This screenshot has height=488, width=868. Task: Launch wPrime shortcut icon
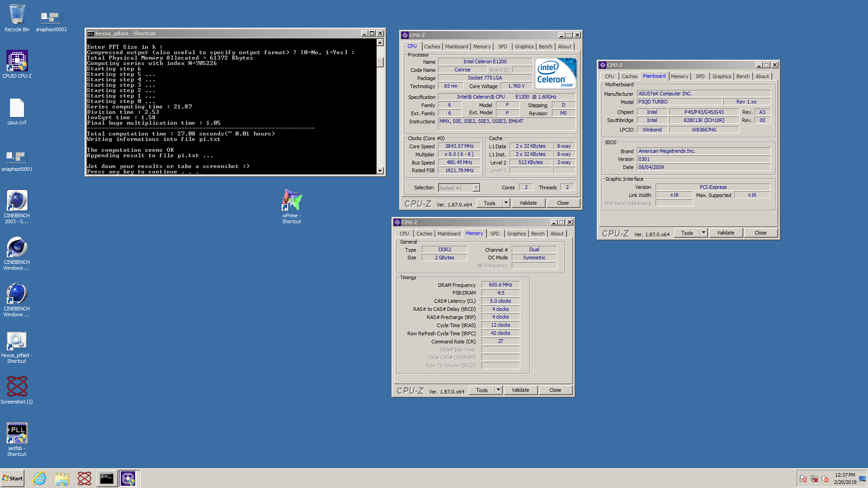coord(292,206)
